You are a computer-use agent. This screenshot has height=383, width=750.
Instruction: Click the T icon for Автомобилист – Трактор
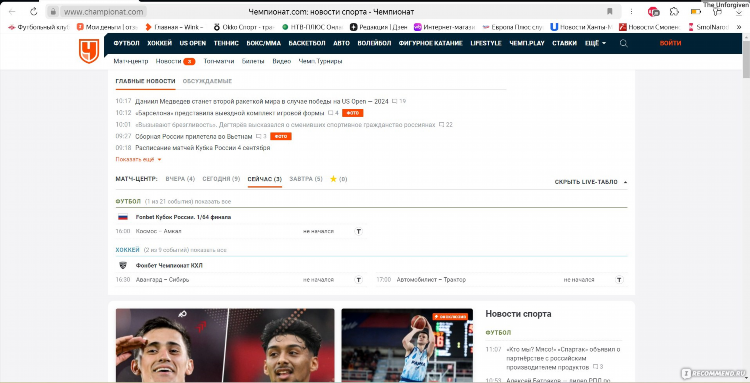pyautogui.click(x=619, y=280)
